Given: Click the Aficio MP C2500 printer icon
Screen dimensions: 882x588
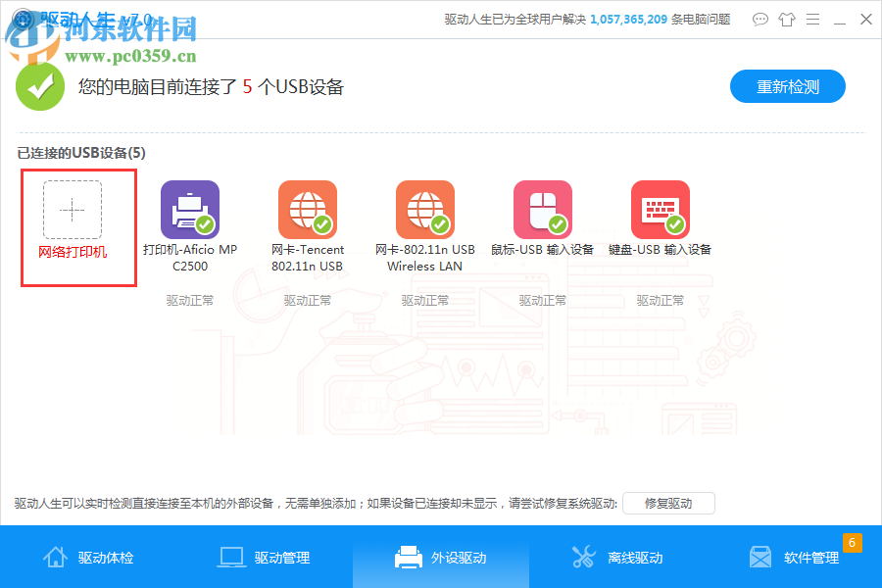Looking at the screenshot, I should 189,209.
